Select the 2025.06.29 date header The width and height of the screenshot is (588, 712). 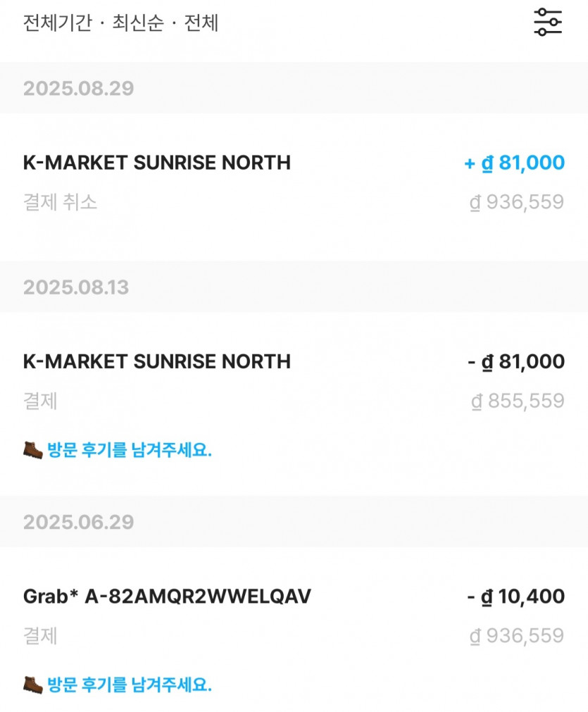pos(78,522)
